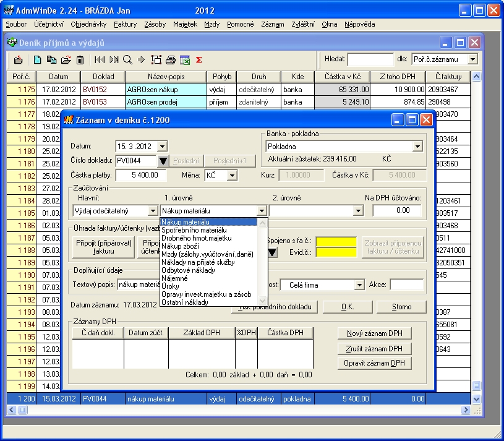
Task: Open the Mzdy menu
Action: [212, 24]
